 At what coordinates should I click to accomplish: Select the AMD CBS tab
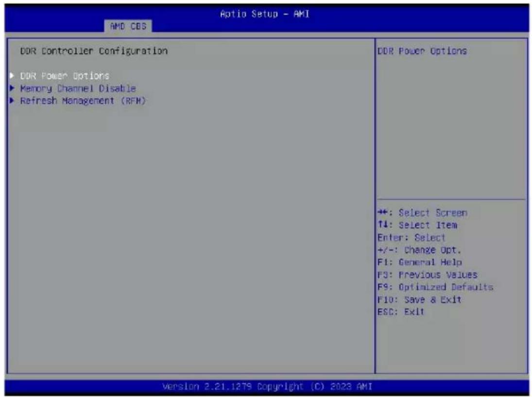tap(128, 26)
